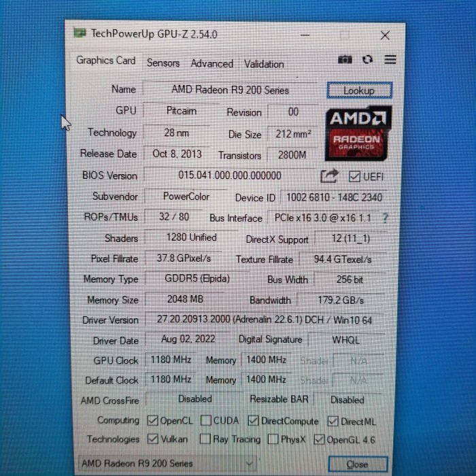The image size is (476, 476).
Task: Toggle the Ray Tracing checkbox
Action: tap(205, 439)
